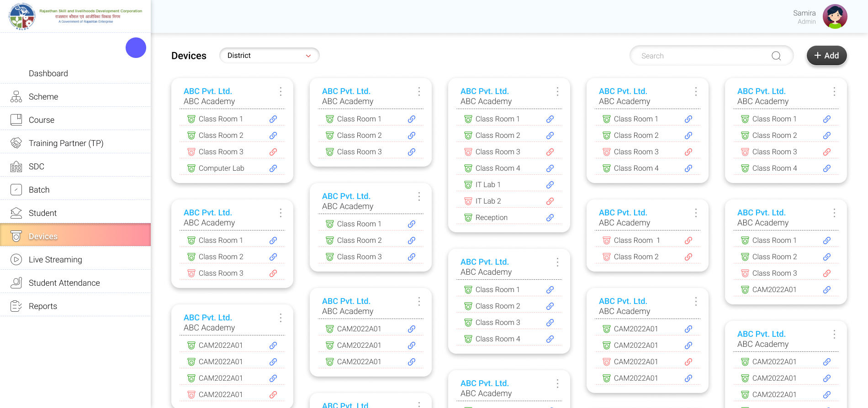This screenshot has width=868, height=408.
Task: Click the Scheme hierarchy icon in sidebar
Action: (x=16, y=96)
